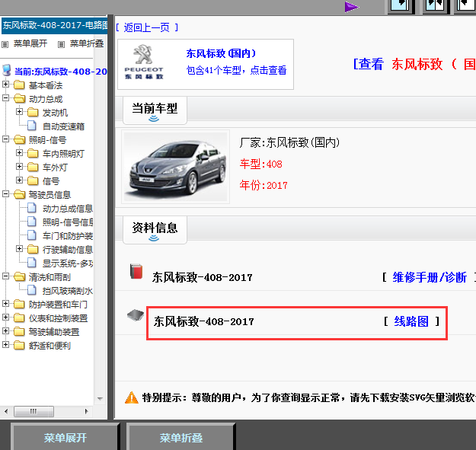Click the 查看 东风标致 header link
This screenshot has width=476, height=450.
coord(414,64)
